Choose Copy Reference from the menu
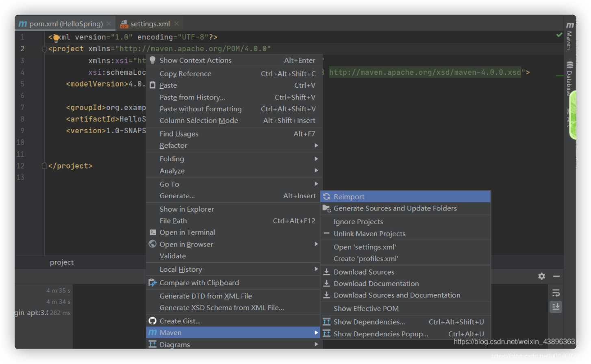The height and width of the screenshot is (364, 591). pos(234,74)
